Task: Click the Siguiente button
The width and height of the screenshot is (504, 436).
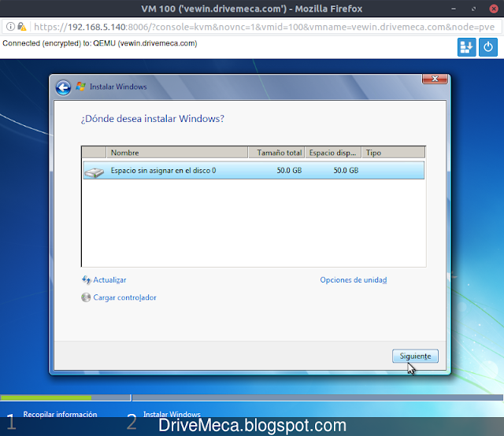Action: pyautogui.click(x=415, y=356)
